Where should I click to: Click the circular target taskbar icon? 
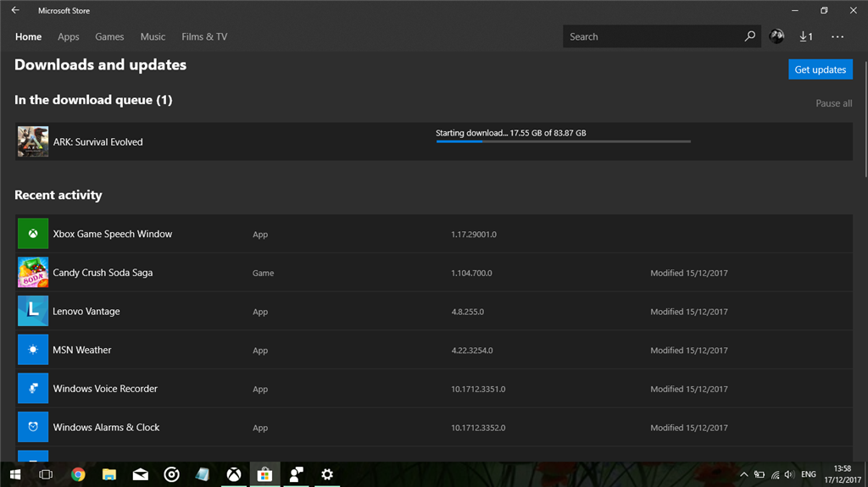tap(171, 475)
